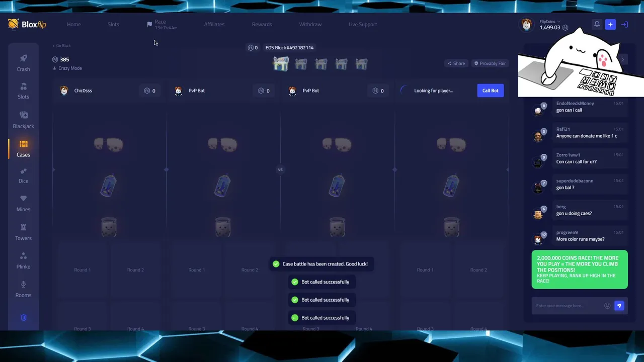Image resolution: width=644 pixels, height=362 pixels.
Task: Click the Share button
Action: [x=456, y=63]
